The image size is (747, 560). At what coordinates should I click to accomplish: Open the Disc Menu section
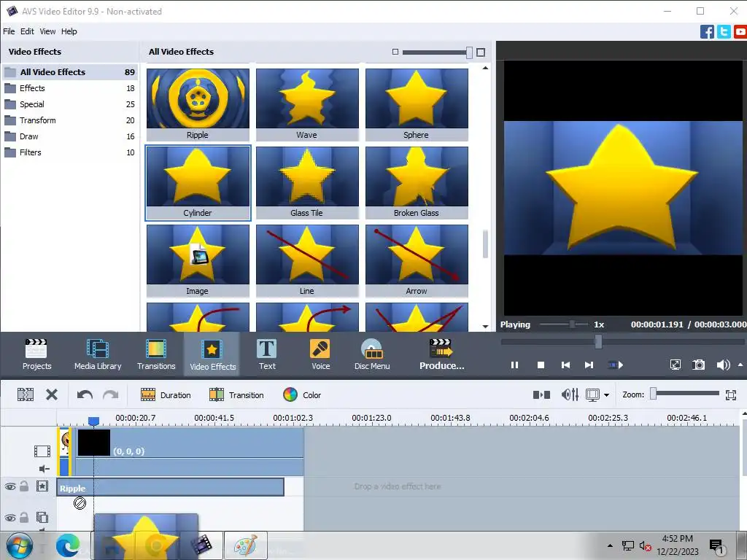[372, 354]
